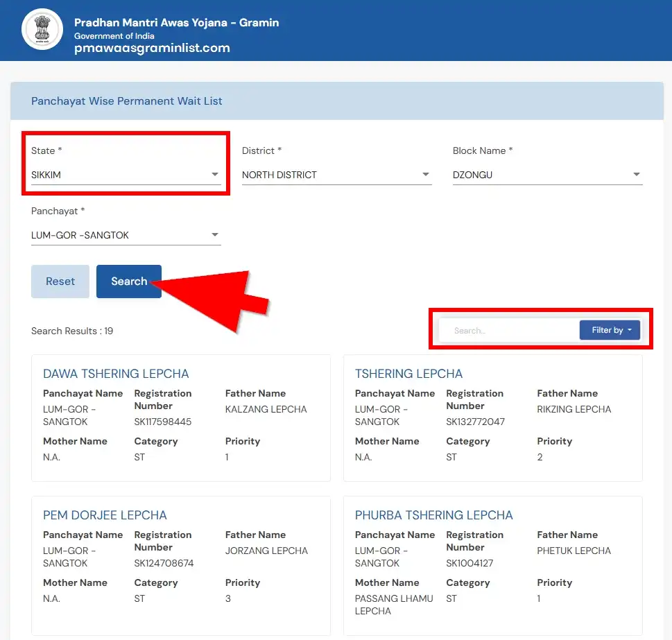Open the Panchayat dropdown showing LUM-GOR -SANGTOK
The image size is (672, 640).
[126, 235]
